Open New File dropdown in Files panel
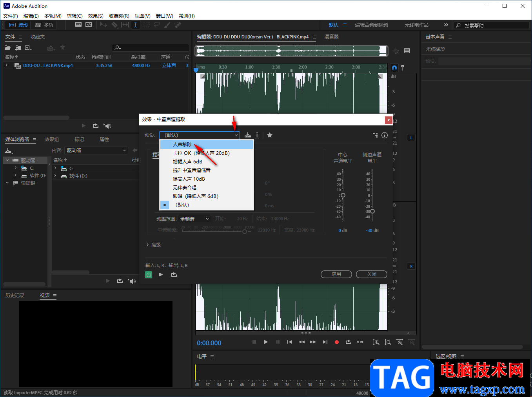The width and height of the screenshot is (532, 397). coord(28,48)
